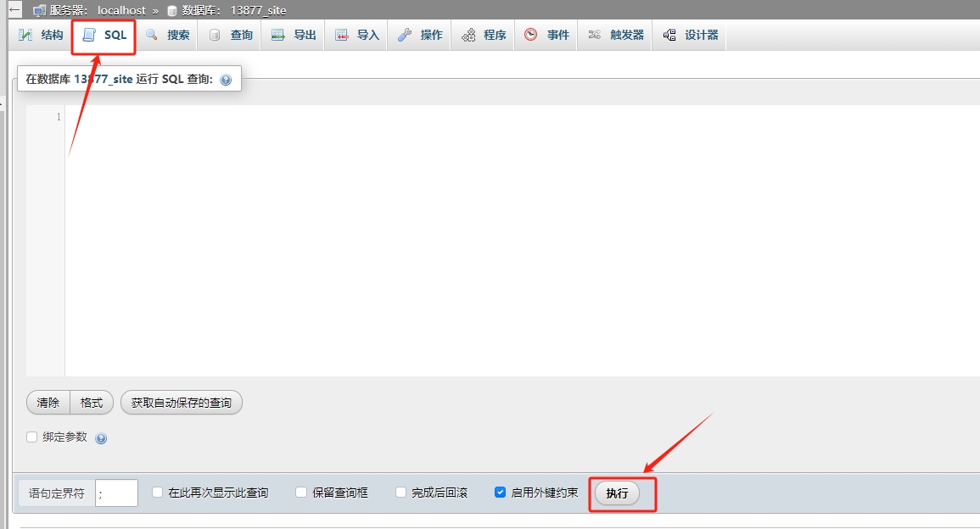Open the 程序 (Routines) tab

coord(484,35)
